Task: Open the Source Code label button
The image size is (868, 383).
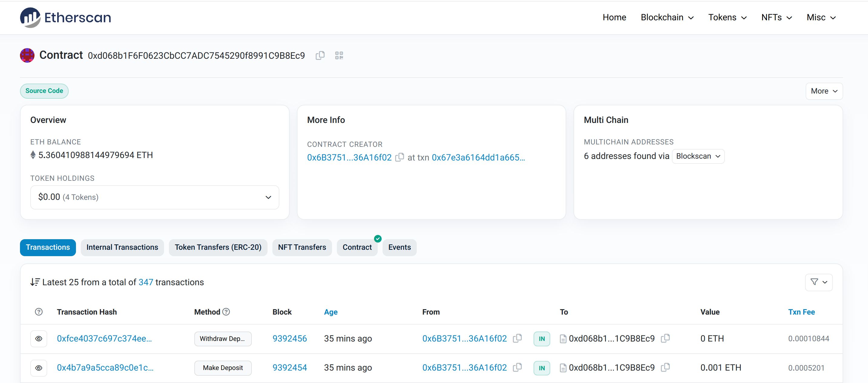Action: [x=44, y=91]
